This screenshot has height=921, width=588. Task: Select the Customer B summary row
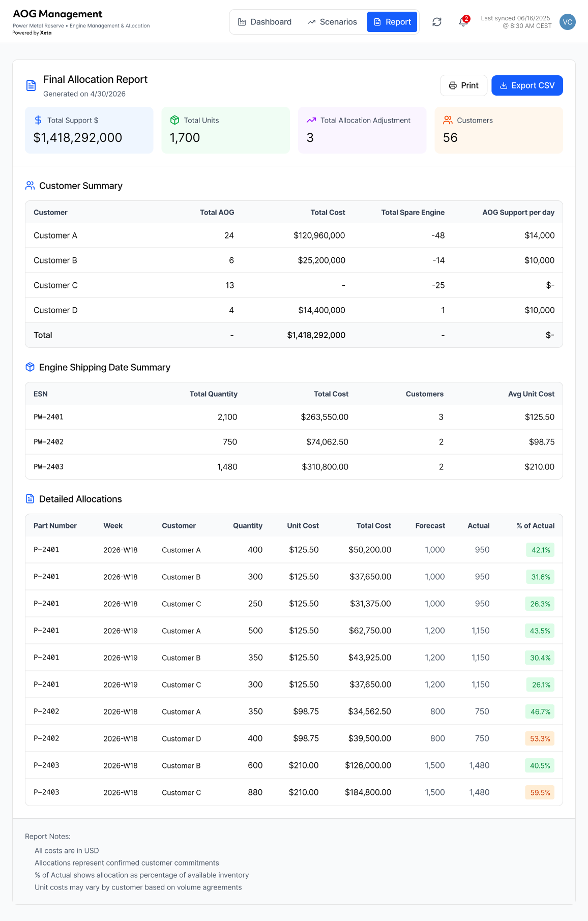(x=294, y=260)
